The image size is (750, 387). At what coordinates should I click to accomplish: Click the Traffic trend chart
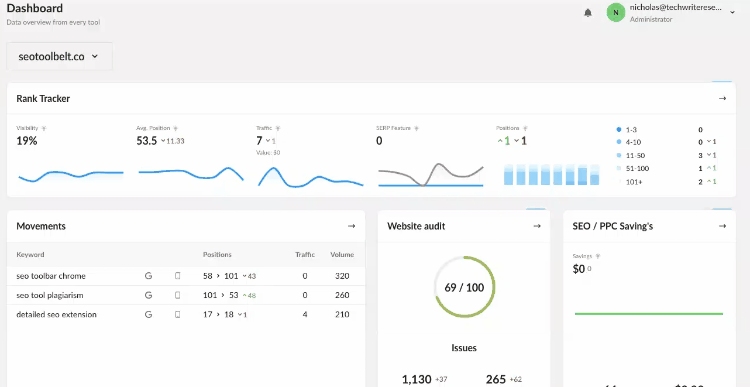(311, 177)
